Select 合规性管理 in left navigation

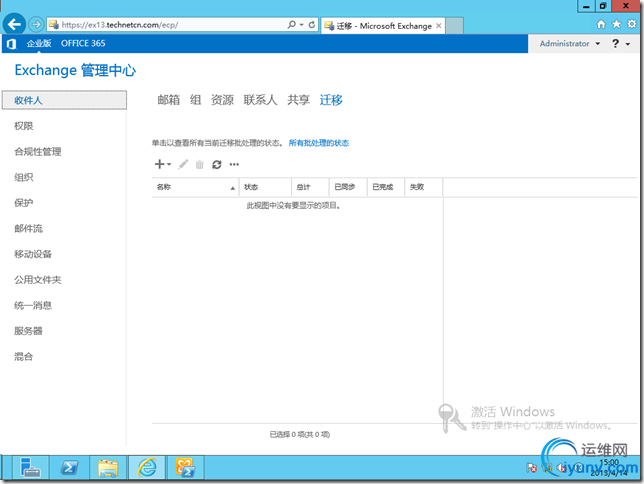[37, 152]
